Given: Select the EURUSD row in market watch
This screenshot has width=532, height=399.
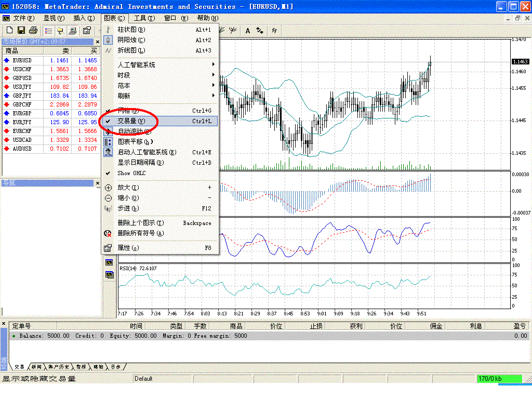Looking at the screenshot, I should (51, 60).
